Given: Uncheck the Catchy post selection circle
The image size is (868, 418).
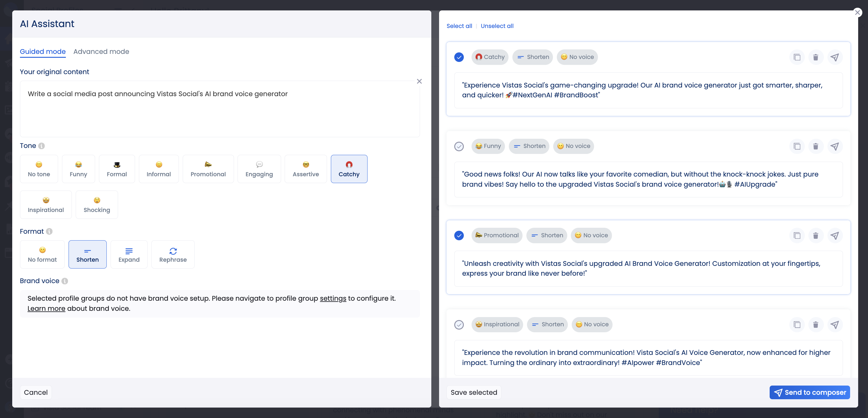Looking at the screenshot, I should (x=459, y=57).
